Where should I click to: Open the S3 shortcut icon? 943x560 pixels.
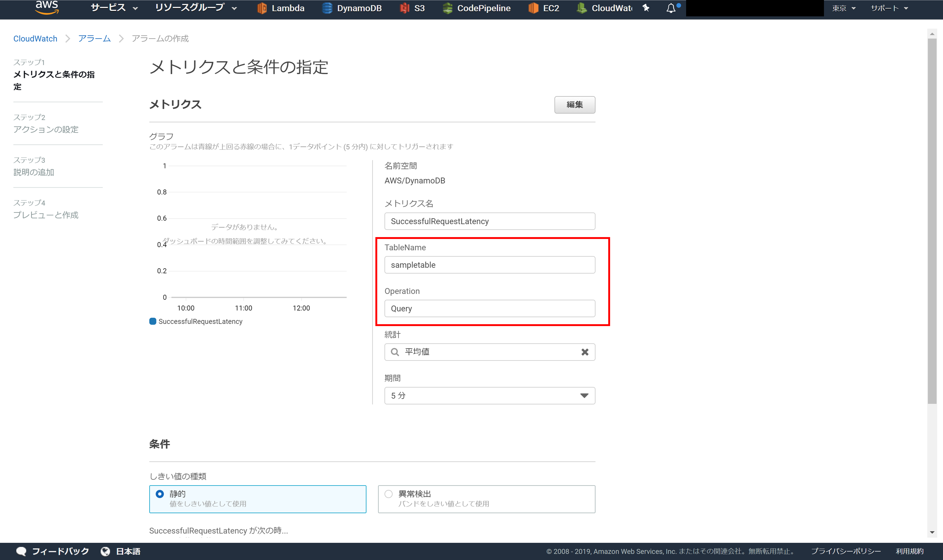404,8
